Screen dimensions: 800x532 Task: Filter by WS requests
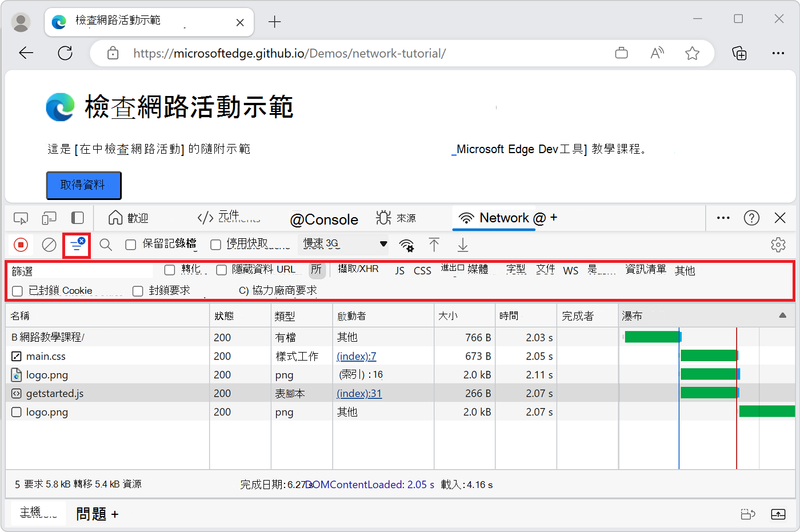click(x=571, y=270)
